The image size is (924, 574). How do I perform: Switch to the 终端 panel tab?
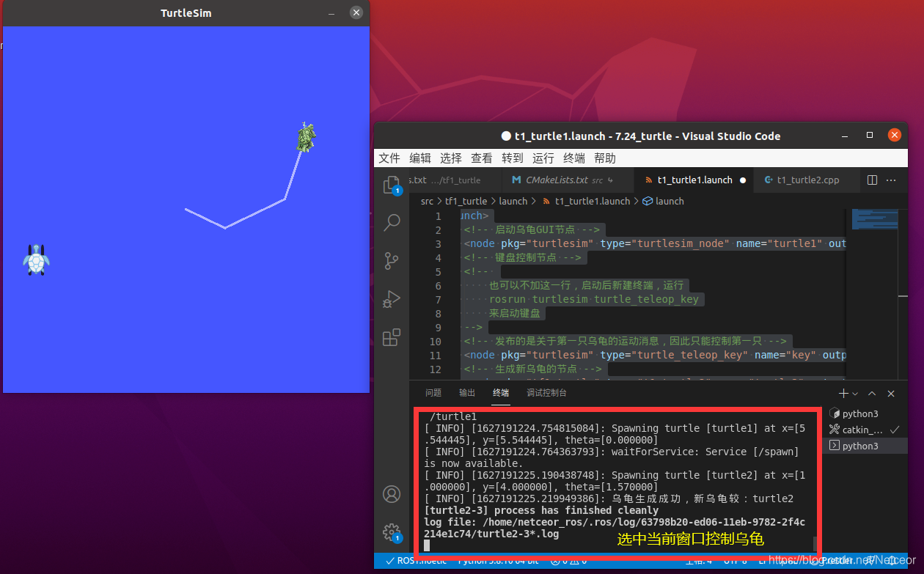[501, 393]
